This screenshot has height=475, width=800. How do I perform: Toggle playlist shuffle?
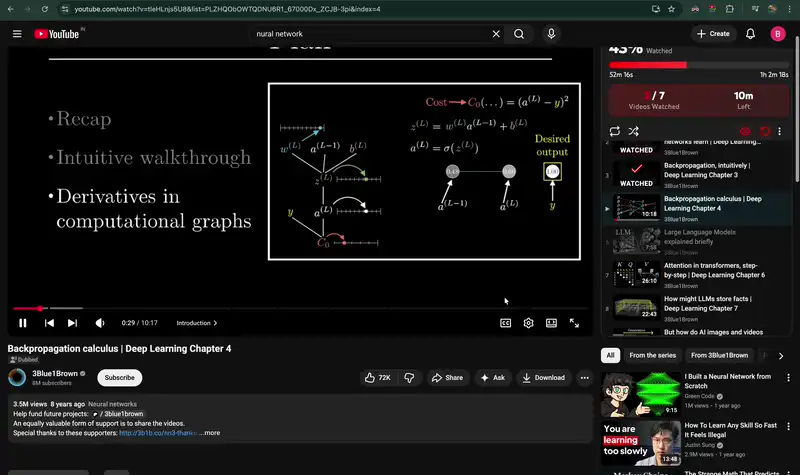pos(637,131)
